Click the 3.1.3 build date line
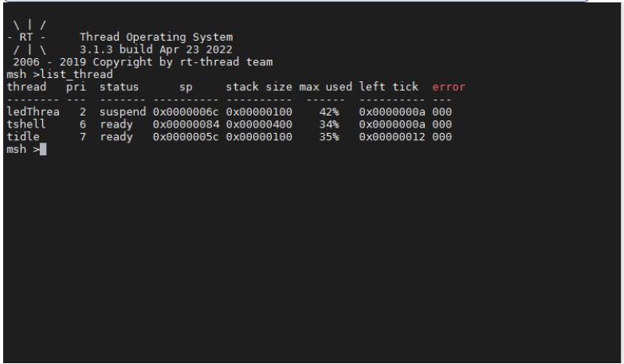Viewport: 624px width, 364px height. tap(155, 49)
